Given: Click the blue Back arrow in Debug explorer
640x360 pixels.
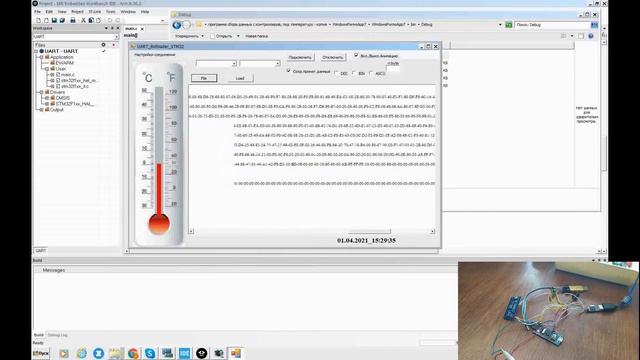Looking at the screenshot, I should click(x=177, y=25).
